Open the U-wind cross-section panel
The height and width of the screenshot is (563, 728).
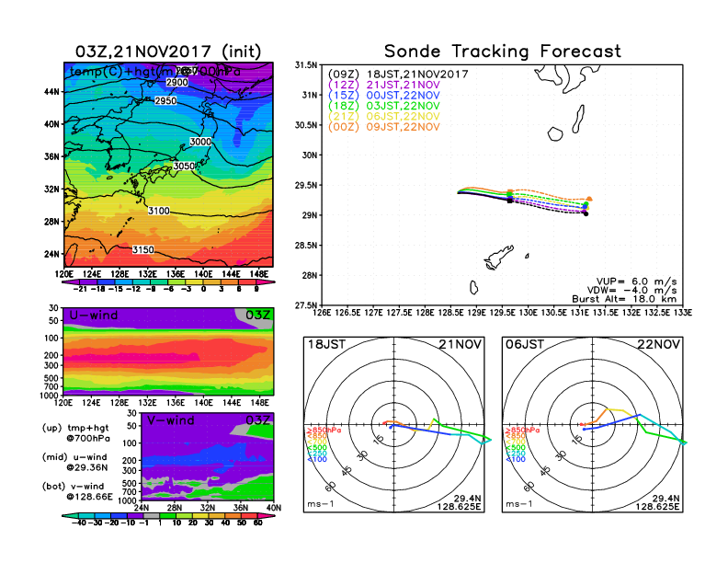167,352
